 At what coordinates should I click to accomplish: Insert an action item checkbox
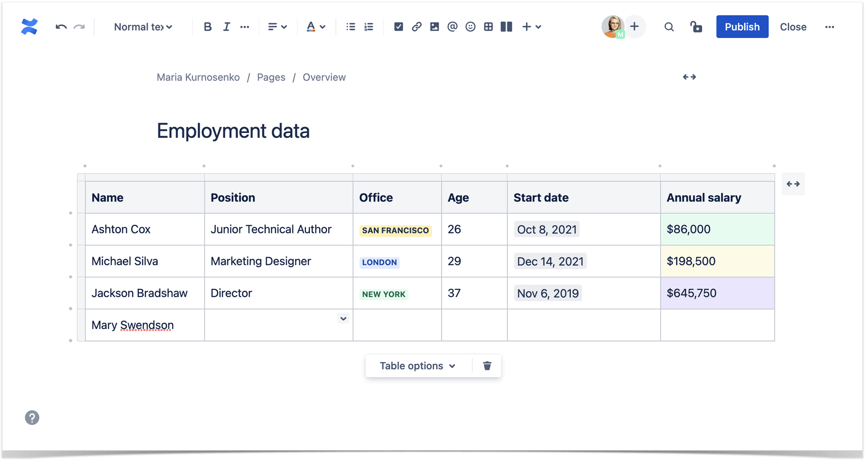coord(399,27)
